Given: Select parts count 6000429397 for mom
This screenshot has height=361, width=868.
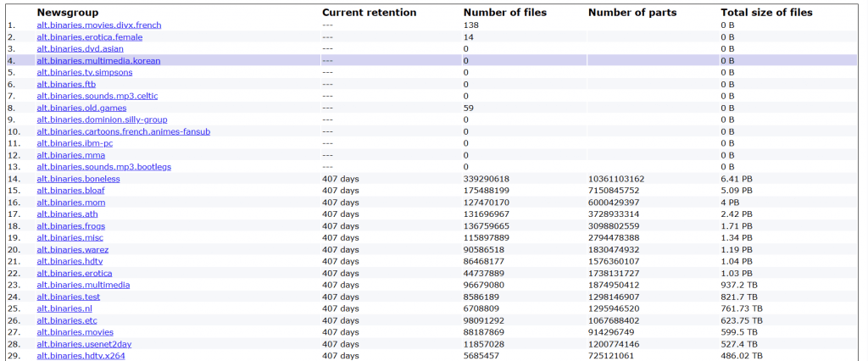Looking at the screenshot, I should [x=614, y=202].
